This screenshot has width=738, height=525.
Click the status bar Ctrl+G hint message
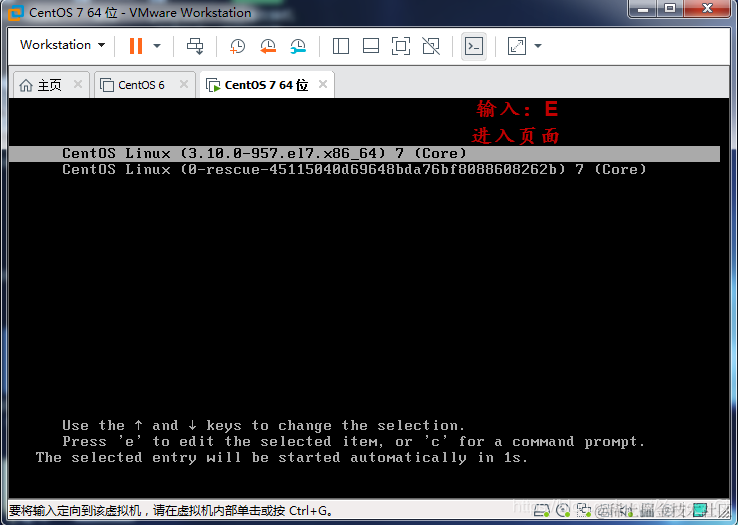pyautogui.click(x=171, y=511)
